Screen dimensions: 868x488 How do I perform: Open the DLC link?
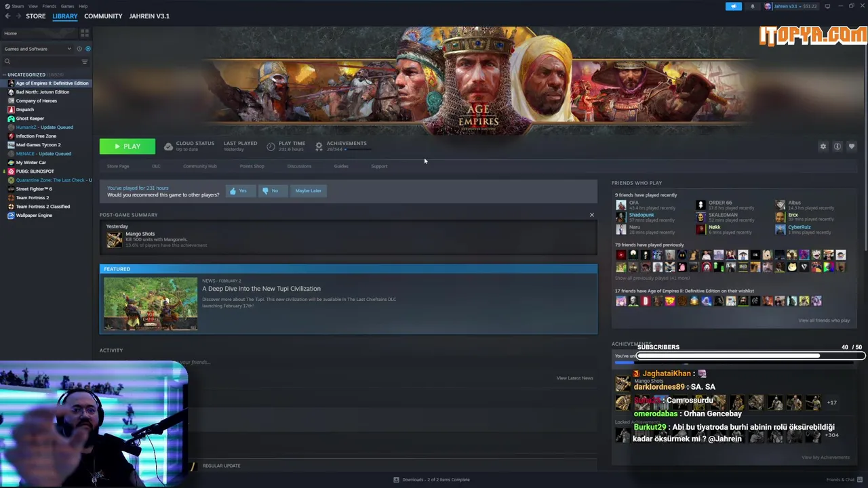point(156,166)
